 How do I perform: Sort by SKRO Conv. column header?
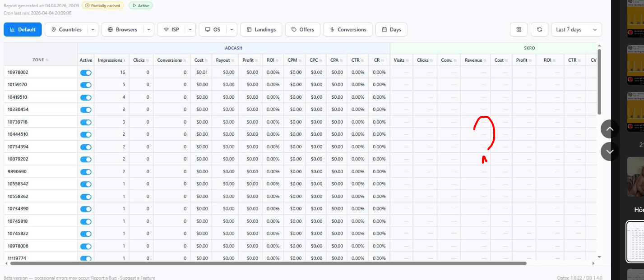[x=449, y=60]
